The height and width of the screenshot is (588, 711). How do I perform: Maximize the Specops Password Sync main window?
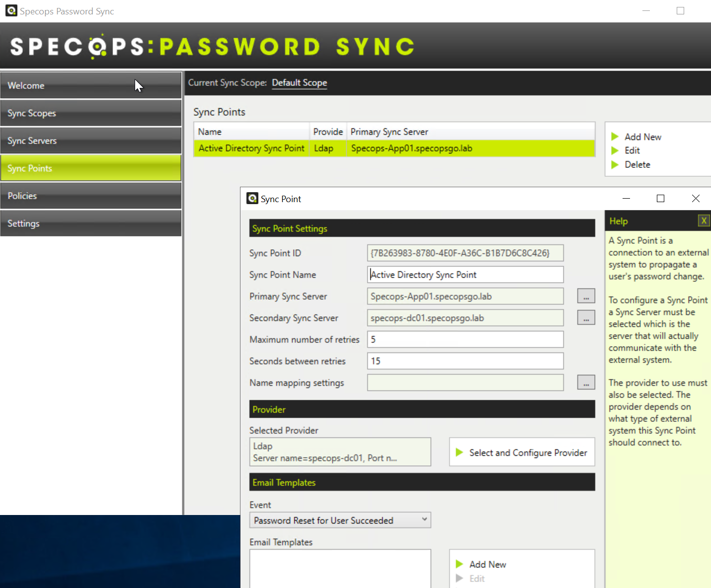pyautogui.click(x=680, y=11)
